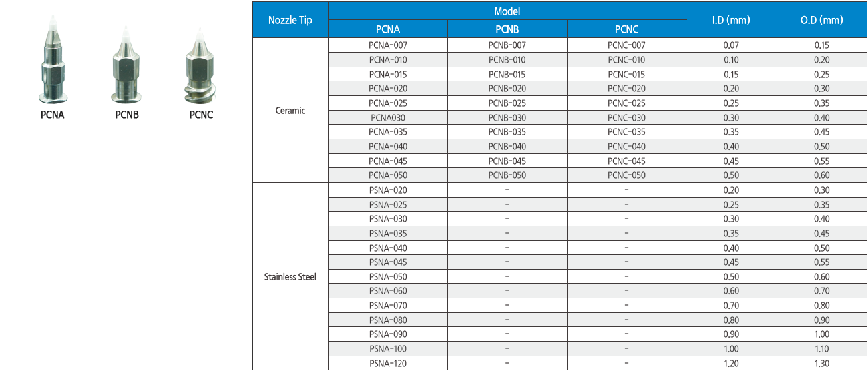Select the Ceramic row group cell

[x=290, y=111]
